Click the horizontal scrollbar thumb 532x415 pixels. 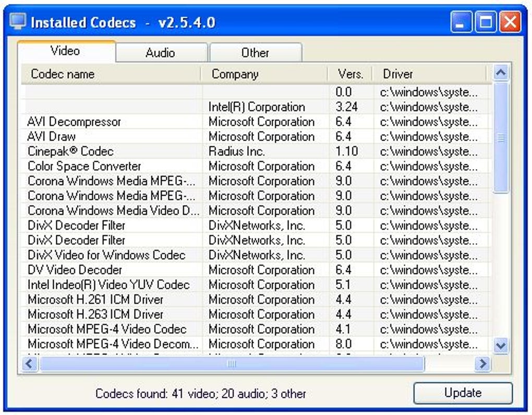(232, 364)
